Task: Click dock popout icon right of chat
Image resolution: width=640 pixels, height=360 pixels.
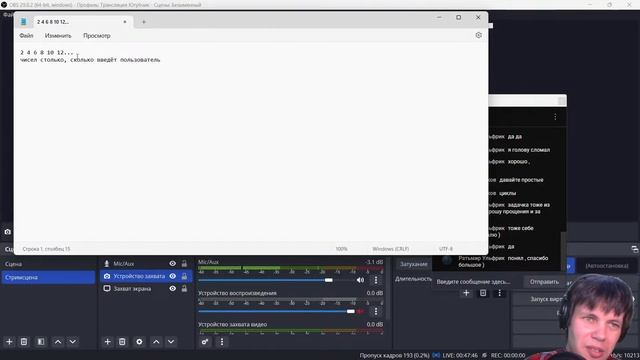Action: [x=634, y=249]
